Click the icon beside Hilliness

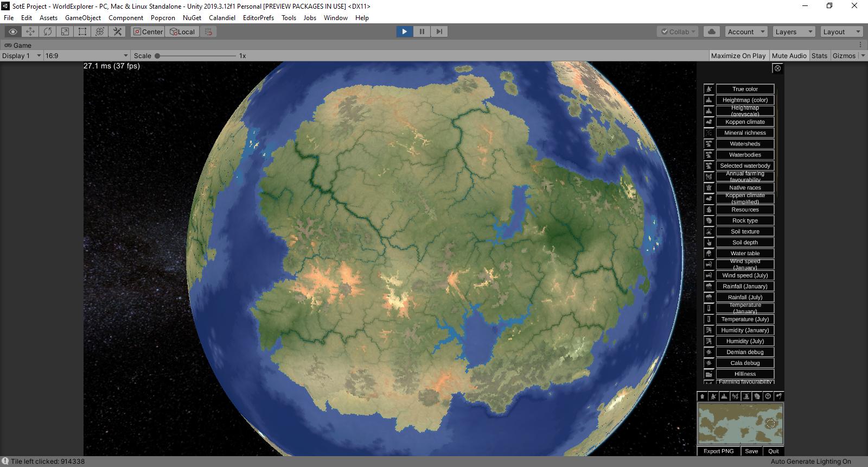tap(709, 374)
